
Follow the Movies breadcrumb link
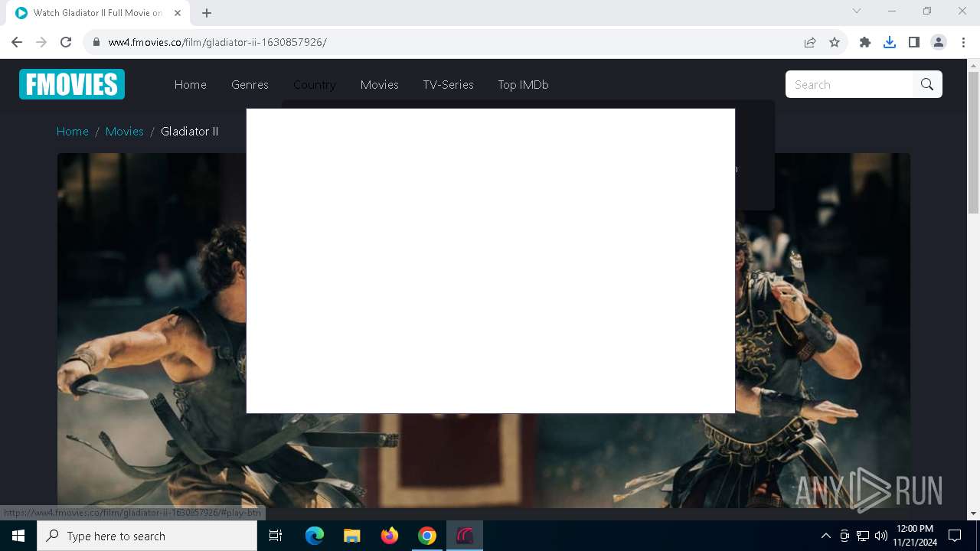(x=125, y=132)
